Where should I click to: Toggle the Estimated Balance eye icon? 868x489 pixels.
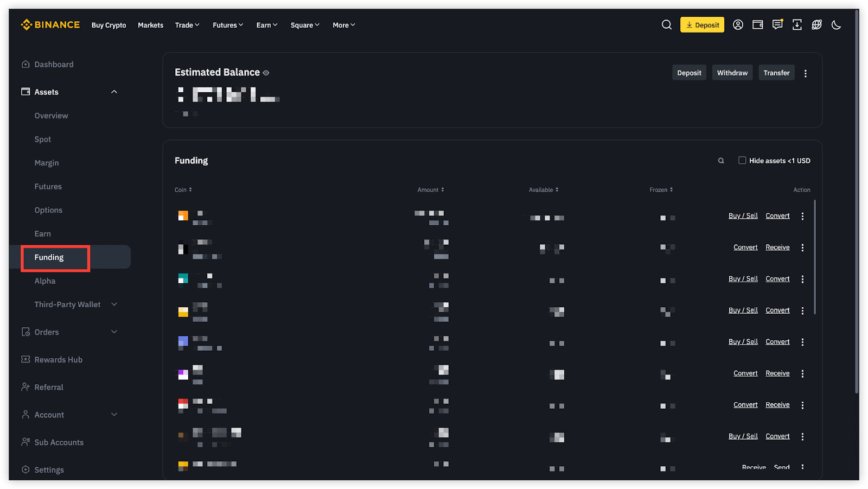point(266,73)
